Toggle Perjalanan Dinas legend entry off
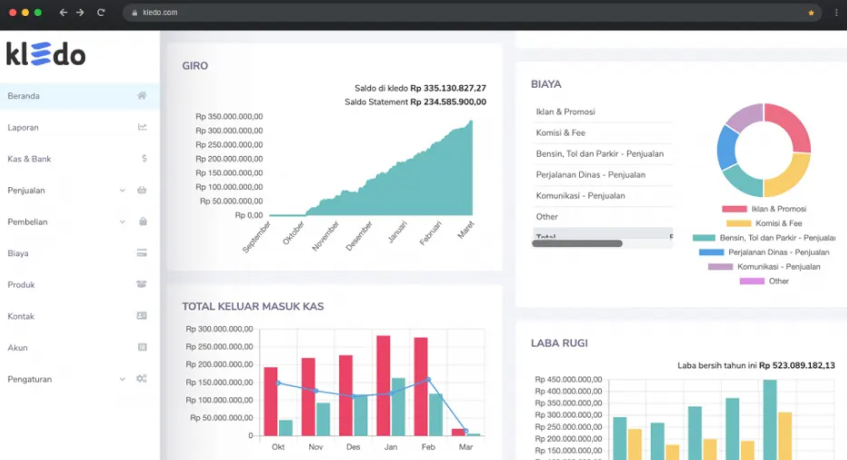Viewport: 847px width, 460px height. [764, 252]
